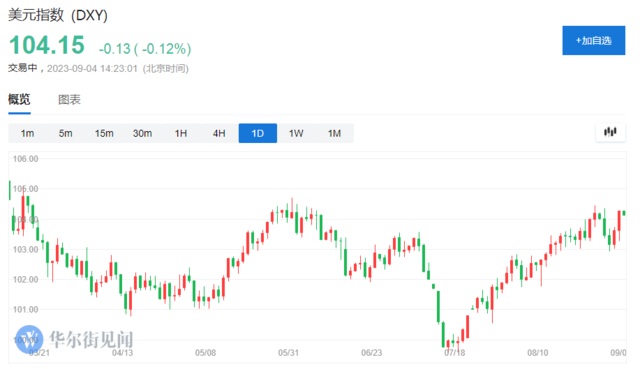640x369 pixels.
Task: Select the 15m timeframe
Action: (x=104, y=133)
